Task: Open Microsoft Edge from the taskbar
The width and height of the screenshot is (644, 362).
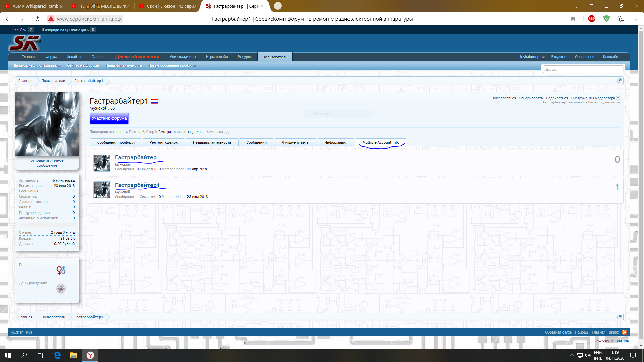Action: 57,355
